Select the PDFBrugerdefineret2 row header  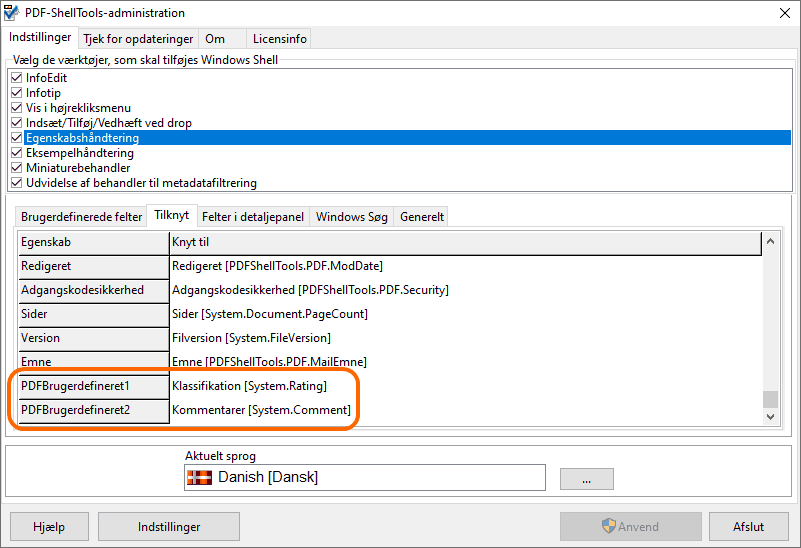tap(93, 411)
